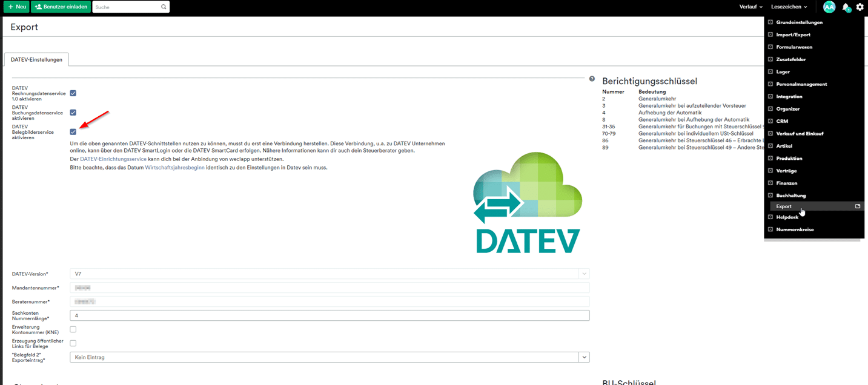Collapse Buchhaltung in settings menu

click(790, 196)
